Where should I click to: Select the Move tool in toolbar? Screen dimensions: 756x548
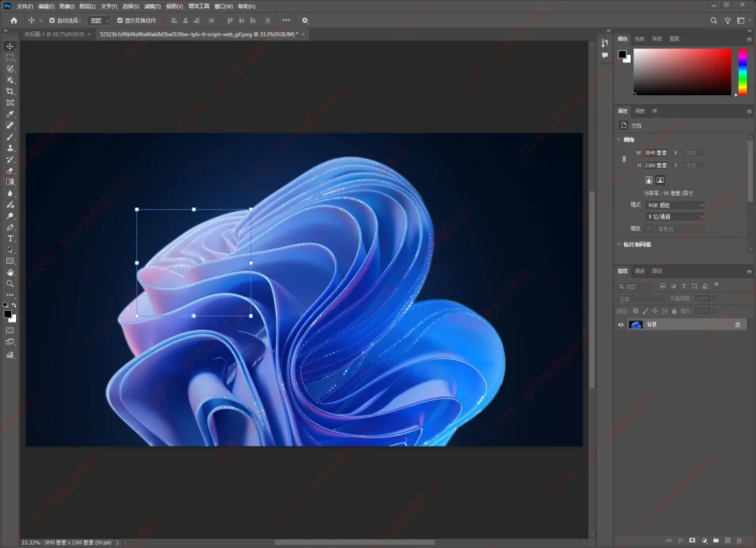pyautogui.click(x=10, y=46)
